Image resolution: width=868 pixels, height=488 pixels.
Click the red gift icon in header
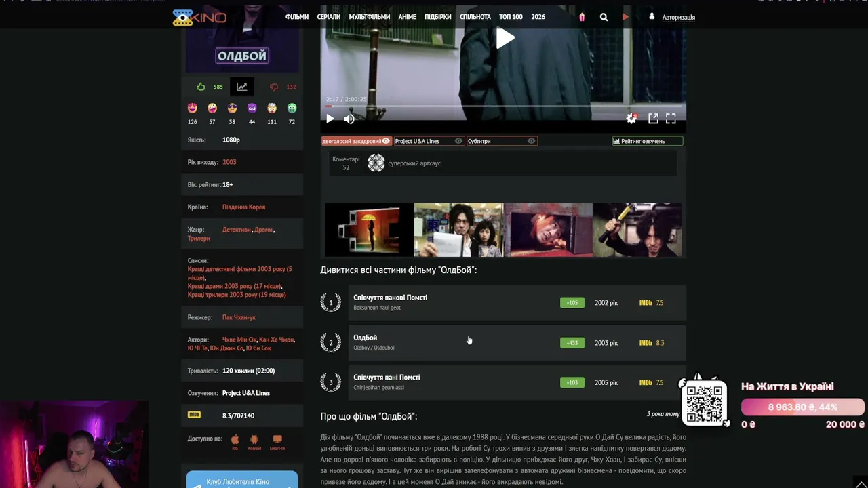click(x=582, y=17)
